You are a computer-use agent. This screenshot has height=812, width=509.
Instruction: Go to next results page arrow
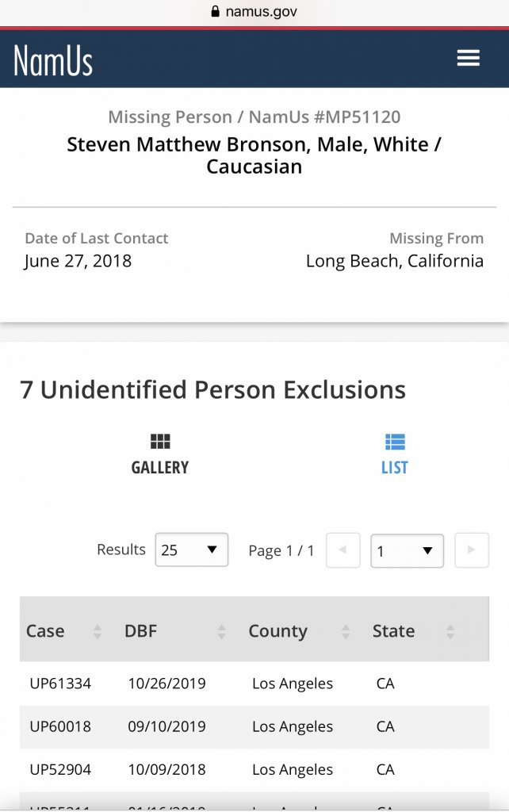pos(472,550)
